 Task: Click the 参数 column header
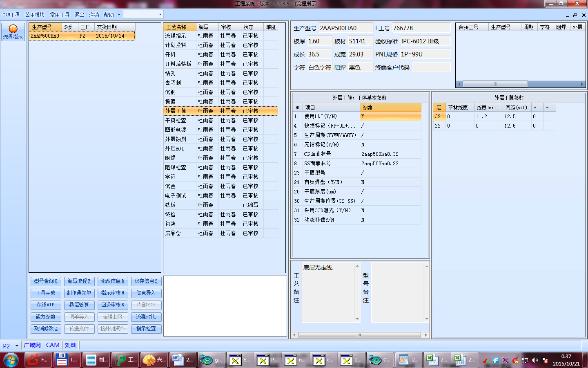point(390,108)
